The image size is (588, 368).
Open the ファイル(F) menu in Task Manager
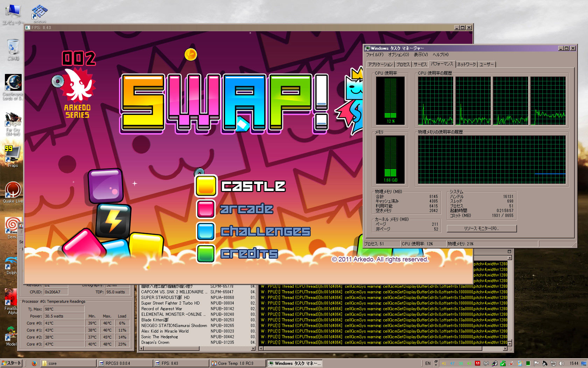tap(374, 55)
